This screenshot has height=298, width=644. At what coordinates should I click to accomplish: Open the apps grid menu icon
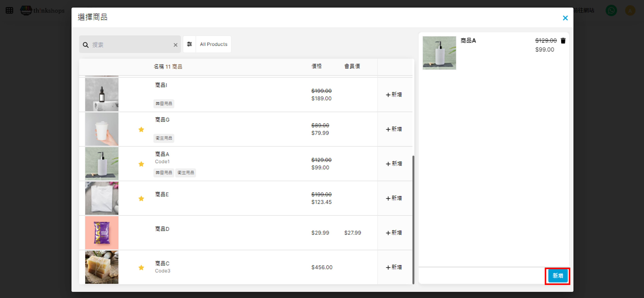(x=9, y=10)
